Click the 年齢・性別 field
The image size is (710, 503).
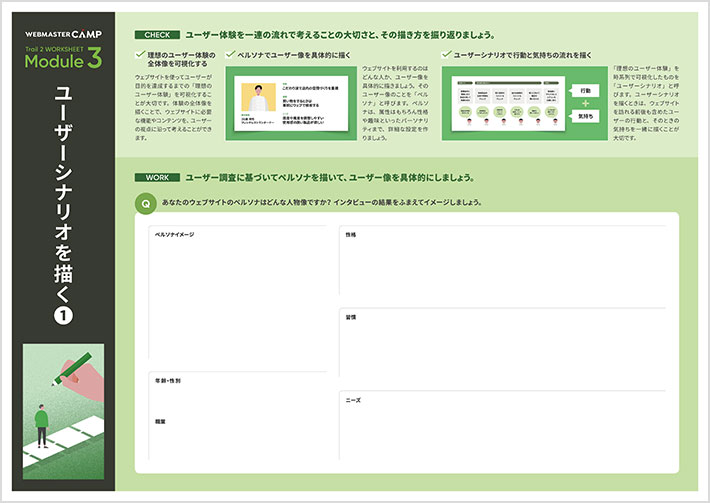pyautogui.click(x=238, y=392)
